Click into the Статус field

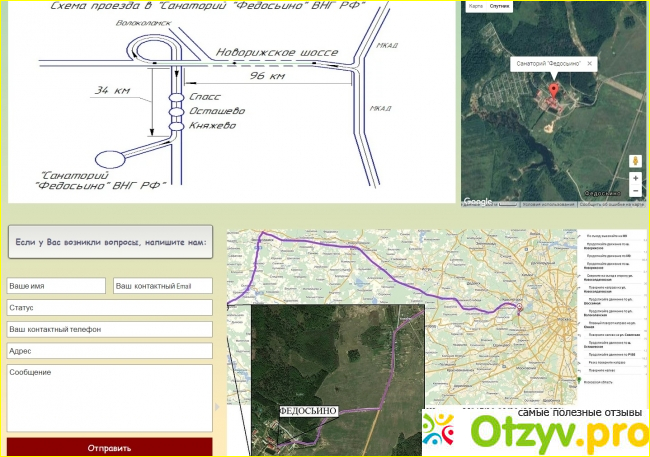click(109, 307)
